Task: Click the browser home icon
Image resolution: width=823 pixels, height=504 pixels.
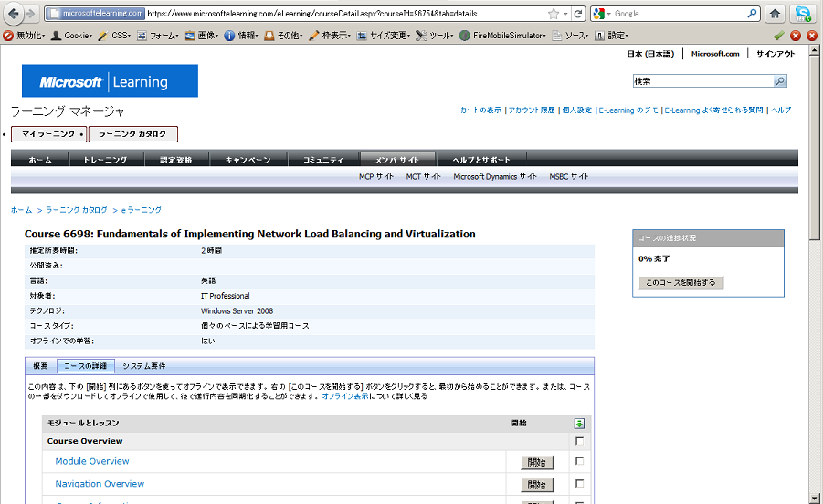Action: point(775,14)
